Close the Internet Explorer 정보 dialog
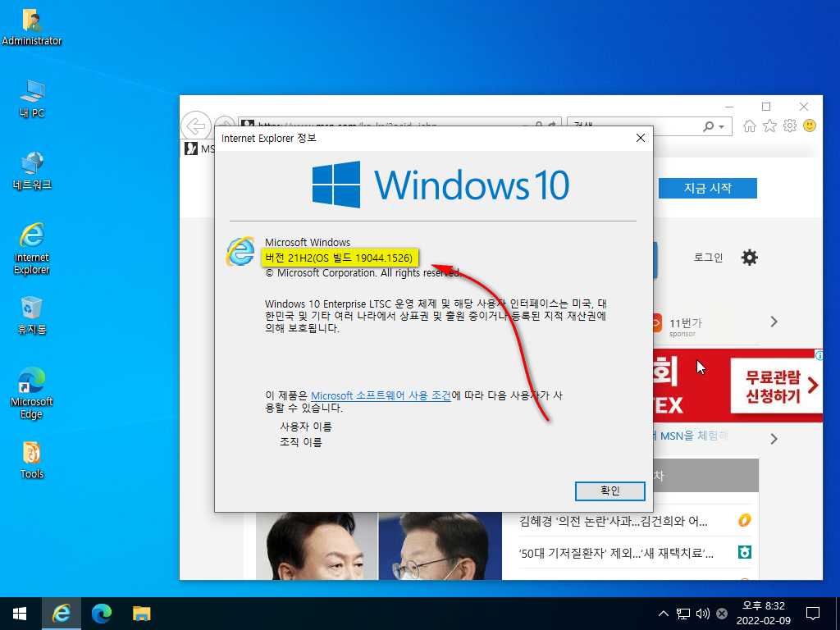840x630 pixels. [x=640, y=138]
